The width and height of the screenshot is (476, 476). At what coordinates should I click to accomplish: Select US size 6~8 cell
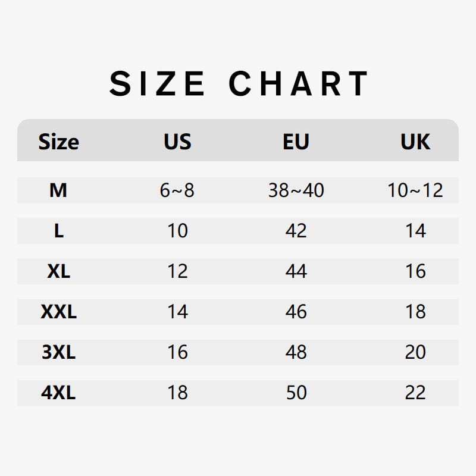[177, 190]
